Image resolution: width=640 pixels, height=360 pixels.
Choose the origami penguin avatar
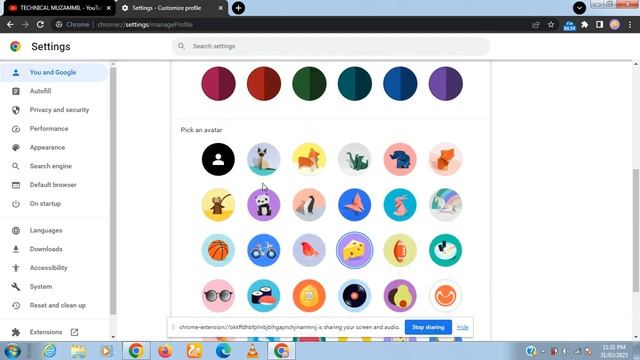[309, 204]
